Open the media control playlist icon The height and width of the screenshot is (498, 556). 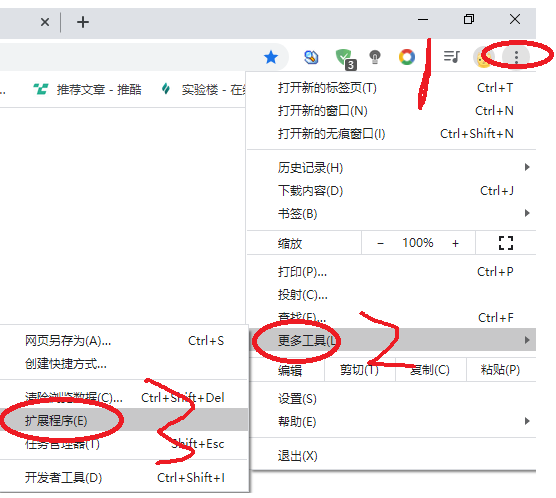pos(451,56)
